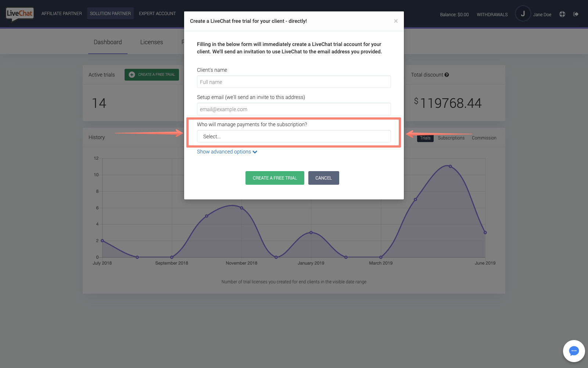
Task: Click the History heading
Action: coord(97,137)
